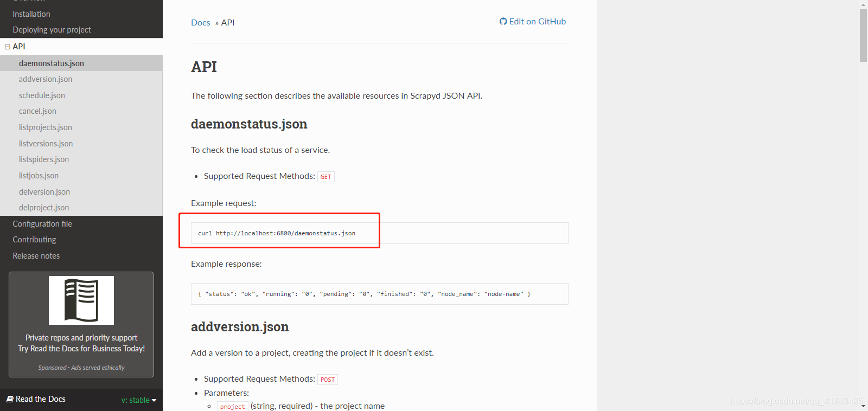Click the POST method badge

(328, 380)
